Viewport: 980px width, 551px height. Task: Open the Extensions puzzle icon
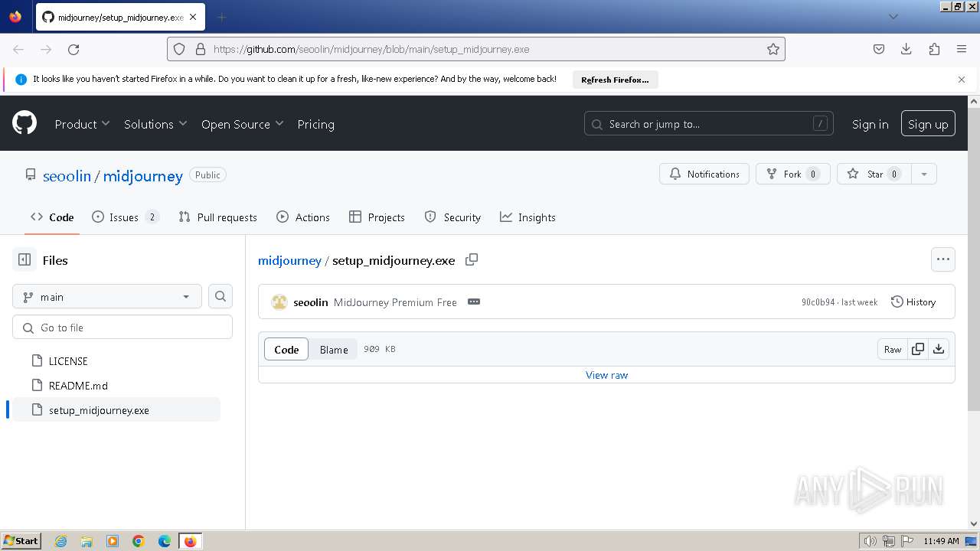click(934, 49)
